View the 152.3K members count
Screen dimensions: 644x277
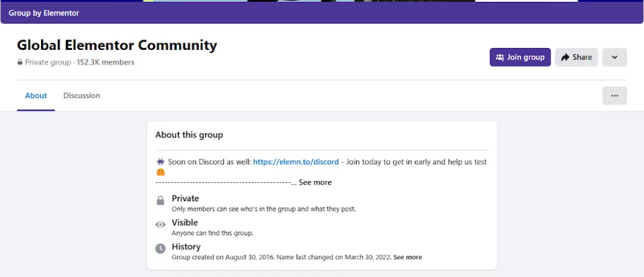pos(106,62)
